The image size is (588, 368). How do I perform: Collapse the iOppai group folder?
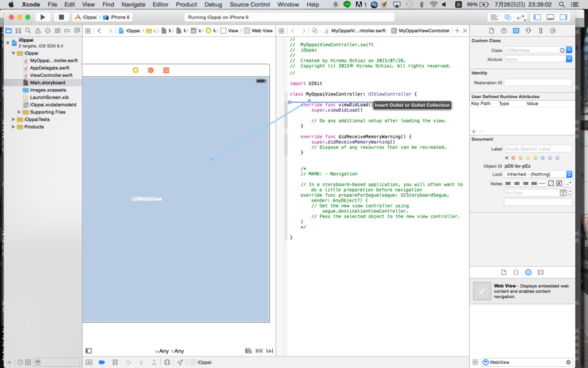[14, 53]
